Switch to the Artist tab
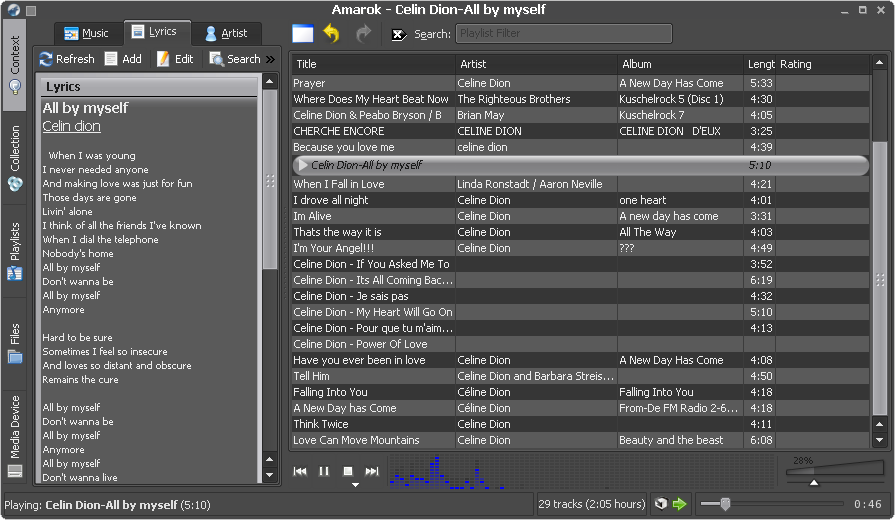Image resolution: width=895 pixels, height=520 pixels. coord(227,34)
